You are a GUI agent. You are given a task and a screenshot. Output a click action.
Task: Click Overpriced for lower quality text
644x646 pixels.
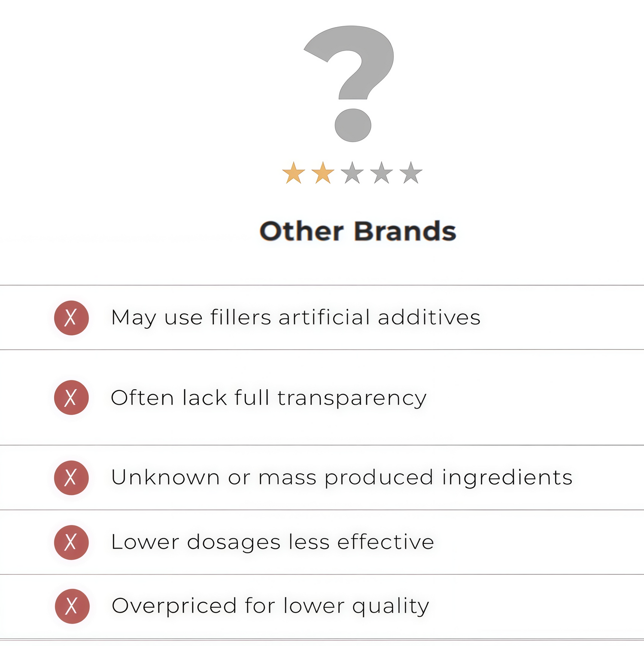coord(270,606)
